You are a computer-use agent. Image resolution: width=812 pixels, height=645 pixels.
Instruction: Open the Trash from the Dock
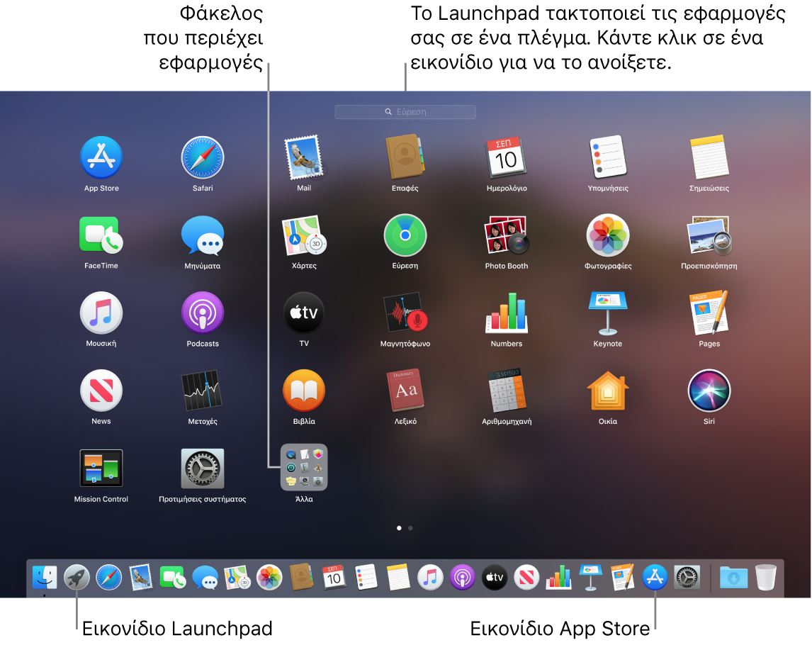point(767,577)
